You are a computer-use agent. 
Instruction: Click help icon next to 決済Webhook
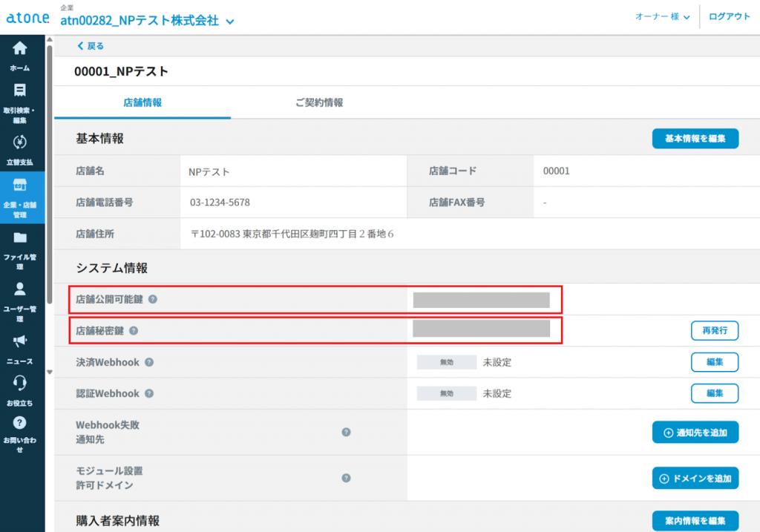point(149,362)
